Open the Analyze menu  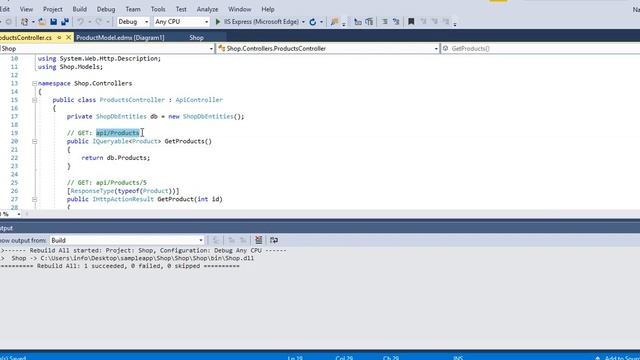tap(207, 9)
